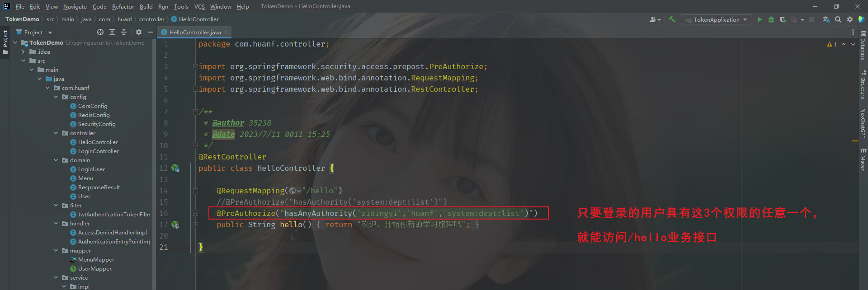Image resolution: width=868 pixels, height=290 pixels.
Task: Open the TokenApplication run configuration dropdown
Action: (716, 19)
